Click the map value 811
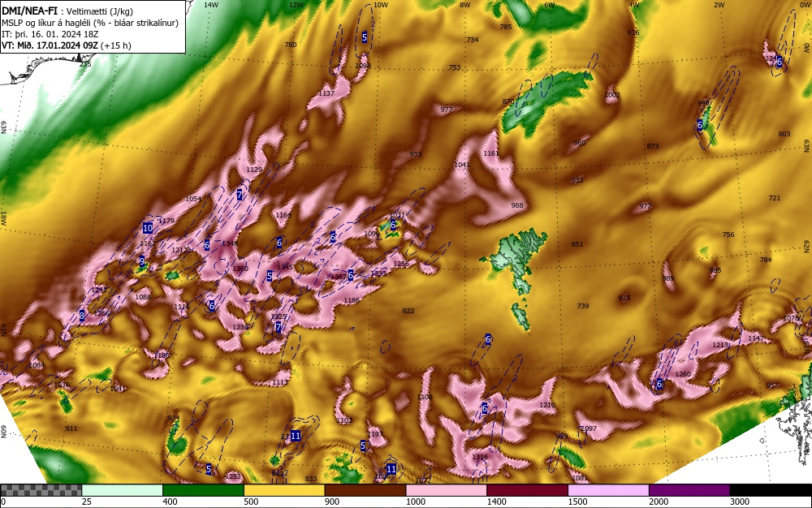This screenshot has height=508, width=812. click(x=71, y=428)
